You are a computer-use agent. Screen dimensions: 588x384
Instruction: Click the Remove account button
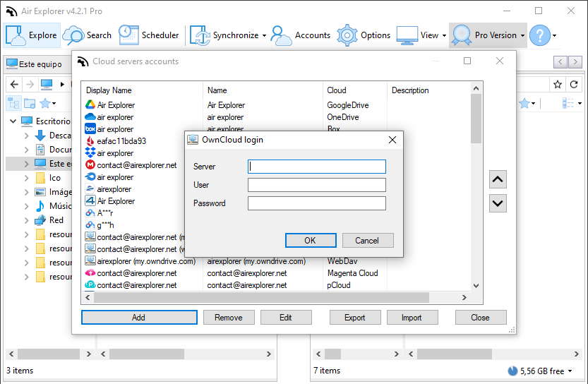tap(229, 317)
